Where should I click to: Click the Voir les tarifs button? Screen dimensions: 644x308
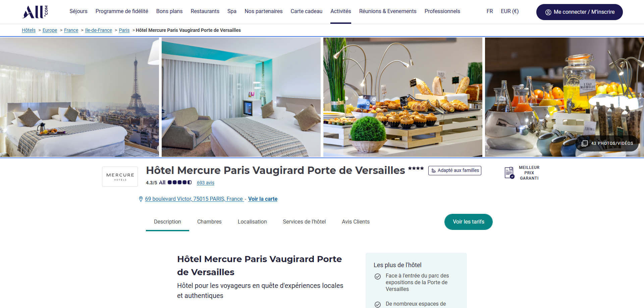tap(469, 222)
